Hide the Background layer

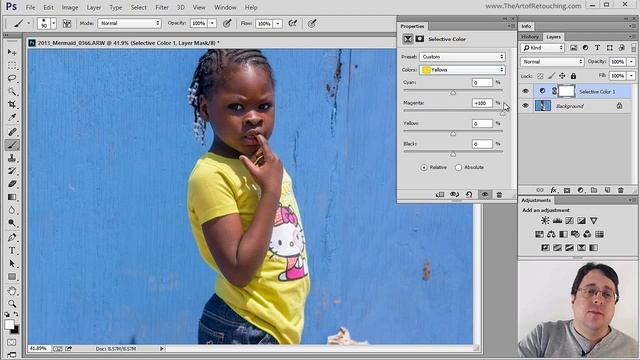coord(525,106)
